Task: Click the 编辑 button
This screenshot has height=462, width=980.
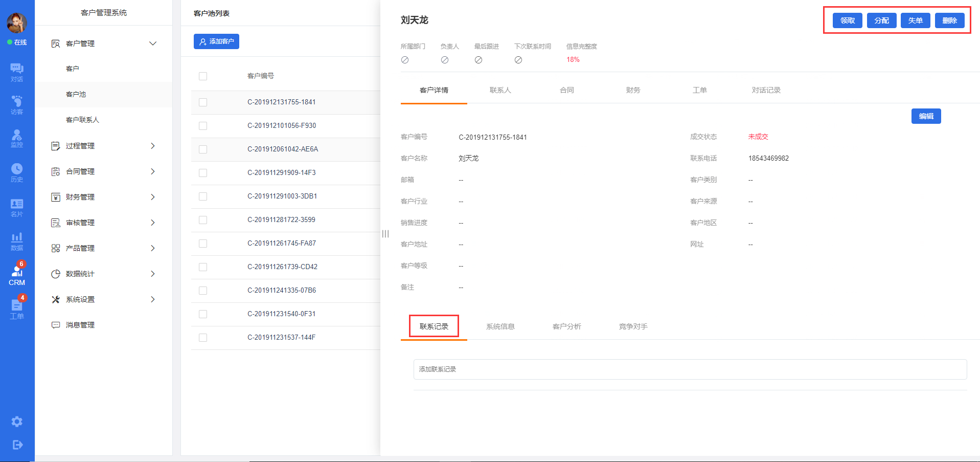Action: [926, 116]
